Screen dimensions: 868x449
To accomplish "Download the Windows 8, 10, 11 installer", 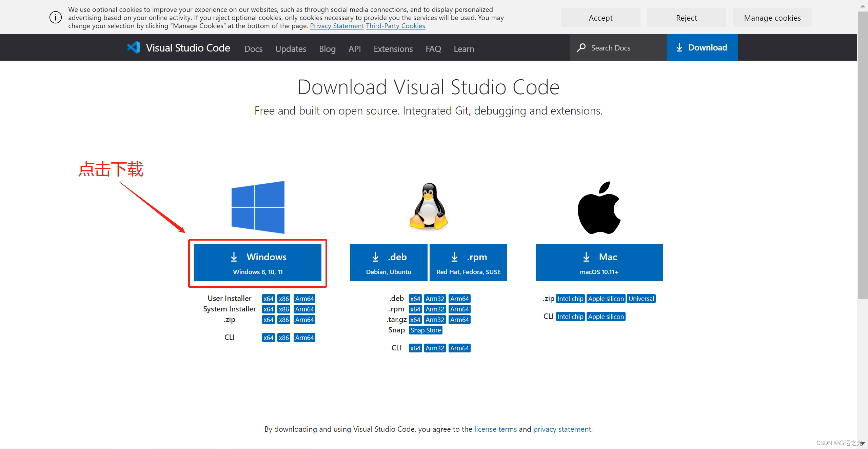I will tap(258, 263).
